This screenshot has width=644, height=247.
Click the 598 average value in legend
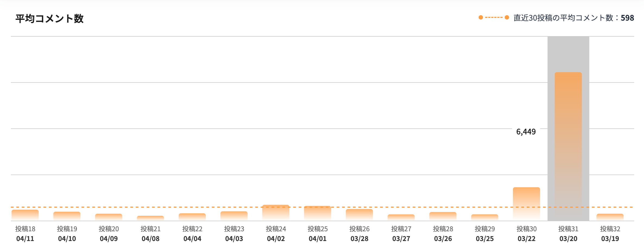(627, 18)
